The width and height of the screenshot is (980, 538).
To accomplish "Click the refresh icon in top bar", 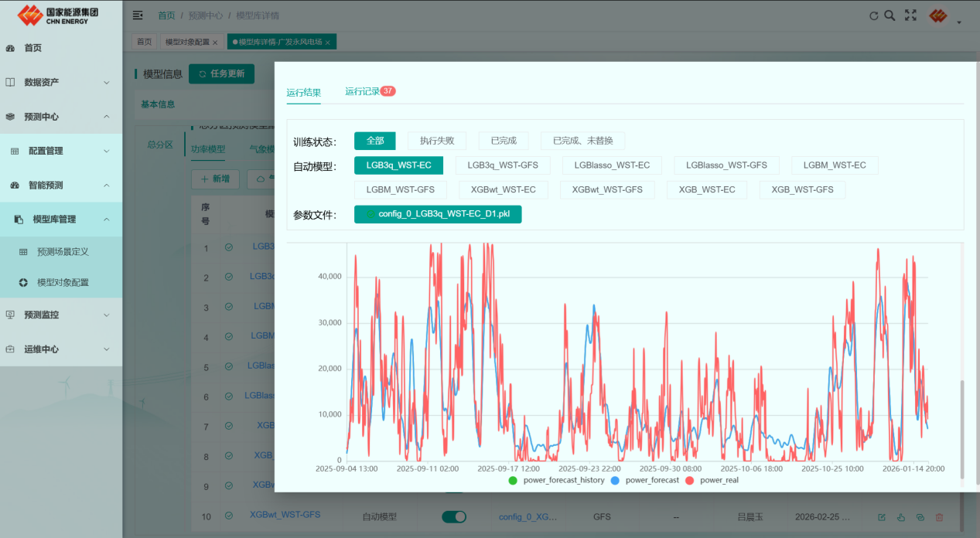I will (x=874, y=15).
